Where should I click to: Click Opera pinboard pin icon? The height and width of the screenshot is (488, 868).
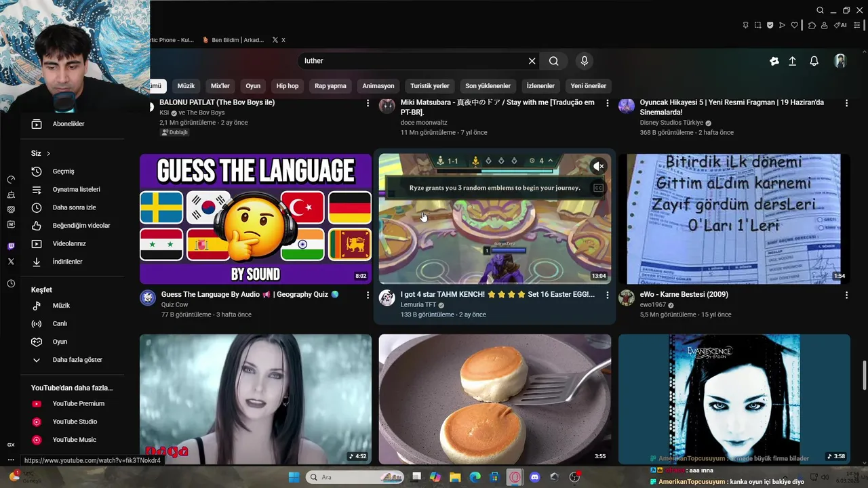coord(745,25)
